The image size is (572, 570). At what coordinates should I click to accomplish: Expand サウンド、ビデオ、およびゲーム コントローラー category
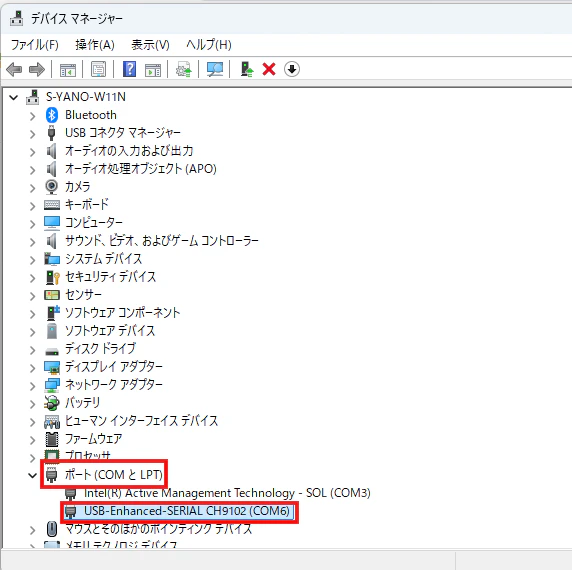[x=32, y=242]
